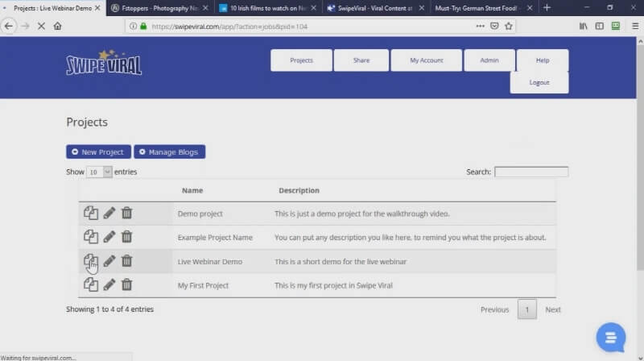Copy the Demo project row

91,213
